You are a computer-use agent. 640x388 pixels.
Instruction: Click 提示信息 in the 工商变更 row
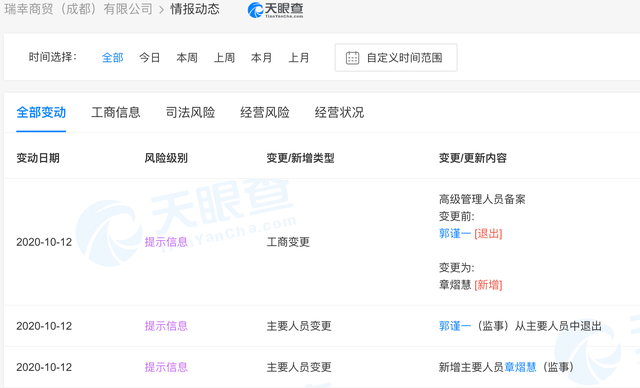(x=166, y=242)
